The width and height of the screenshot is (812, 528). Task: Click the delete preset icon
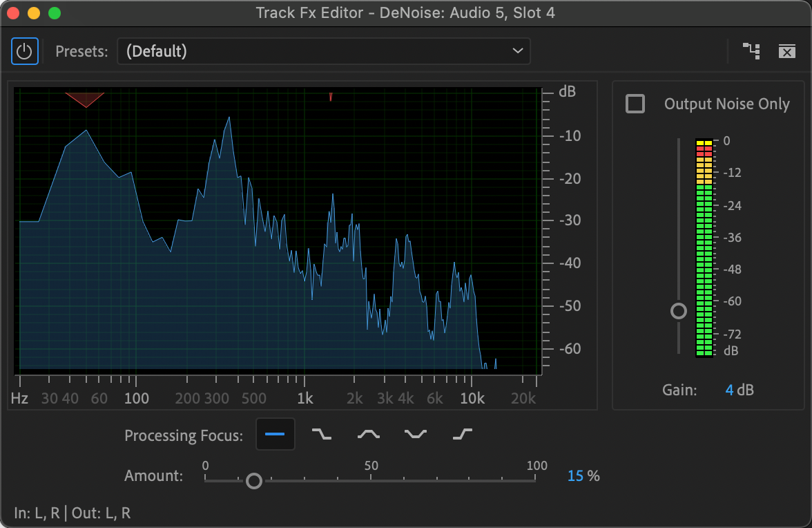coord(786,51)
